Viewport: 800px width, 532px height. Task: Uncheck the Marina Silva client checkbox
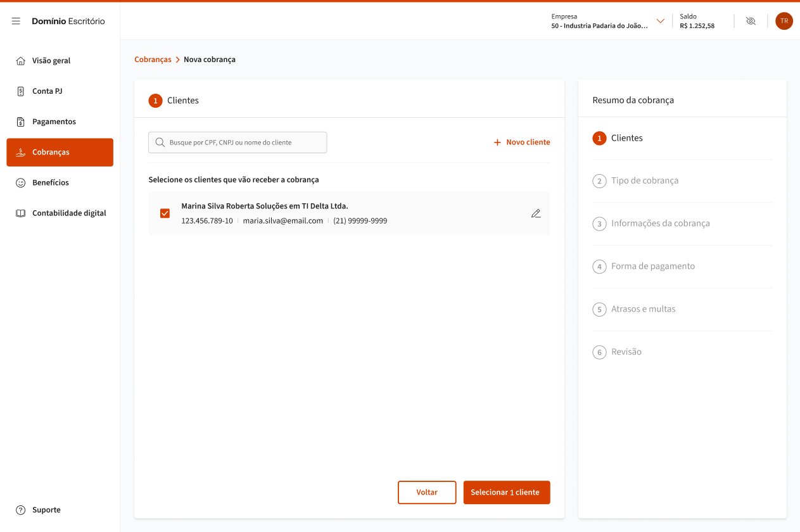pos(165,213)
